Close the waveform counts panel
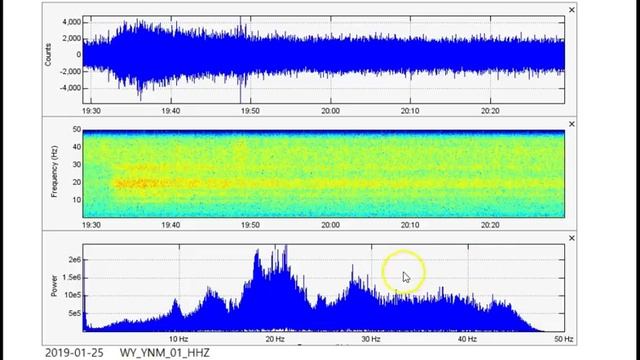Screen dimensions: 640x360 (571, 10)
